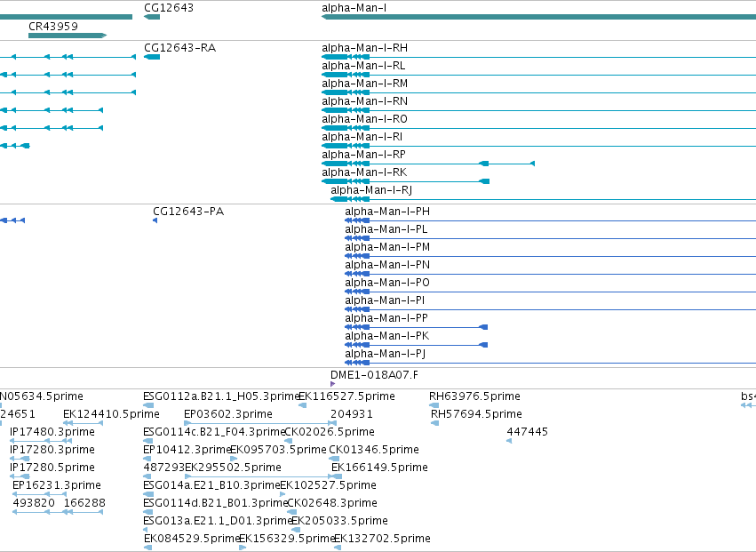Viewport: 756px width, 552px height.
Task: Select transcript alpha-Man-I-RL
Action: tap(363, 66)
